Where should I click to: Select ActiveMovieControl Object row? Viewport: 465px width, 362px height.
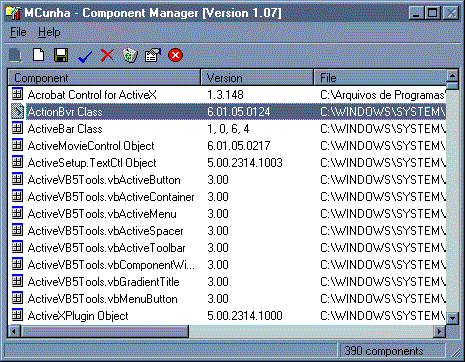[227, 146]
